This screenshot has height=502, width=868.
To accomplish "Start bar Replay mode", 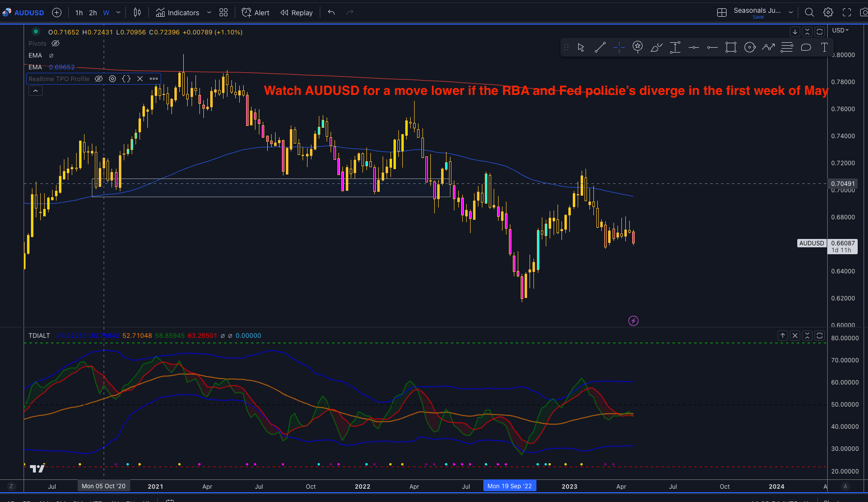I will click(296, 13).
